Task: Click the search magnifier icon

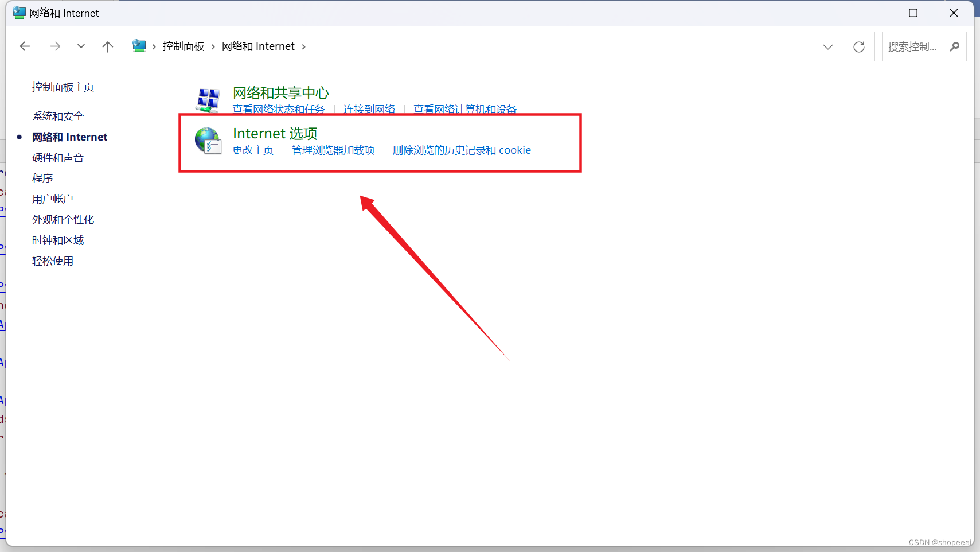Action: [955, 46]
